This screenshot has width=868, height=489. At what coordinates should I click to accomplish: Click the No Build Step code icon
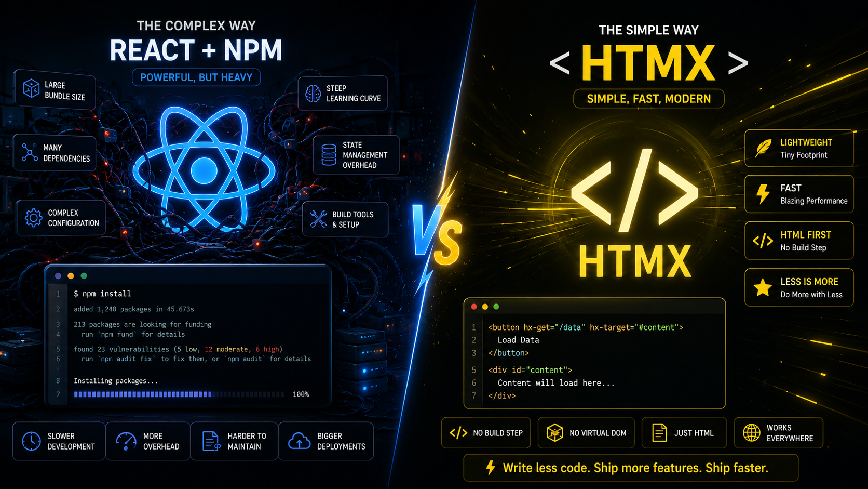pyautogui.click(x=458, y=433)
